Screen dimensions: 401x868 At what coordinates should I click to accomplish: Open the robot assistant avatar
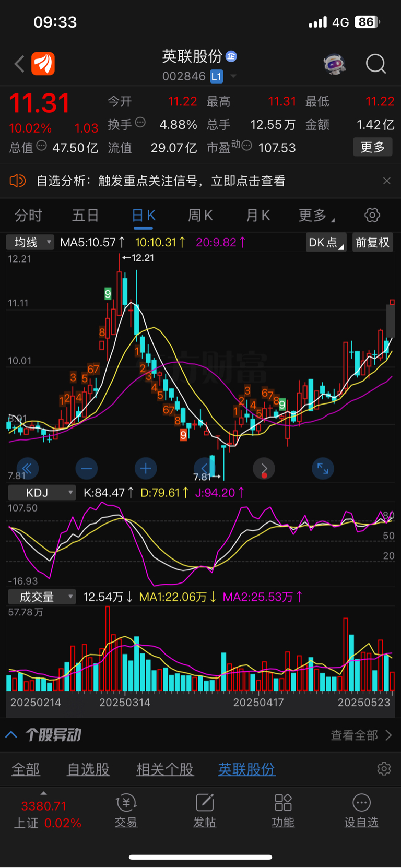pyautogui.click(x=334, y=64)
